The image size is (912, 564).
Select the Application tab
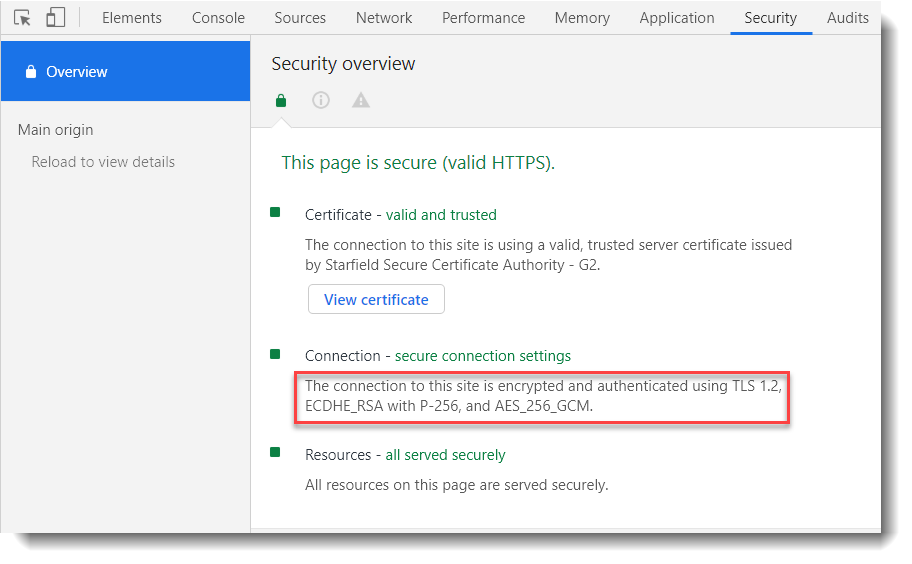point(677,18)
